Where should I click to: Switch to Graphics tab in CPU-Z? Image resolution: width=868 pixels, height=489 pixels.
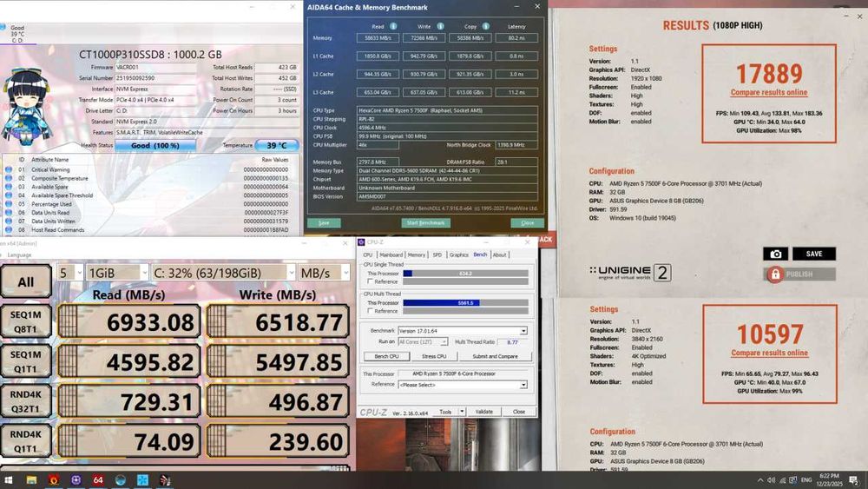(x=459, y=254)
